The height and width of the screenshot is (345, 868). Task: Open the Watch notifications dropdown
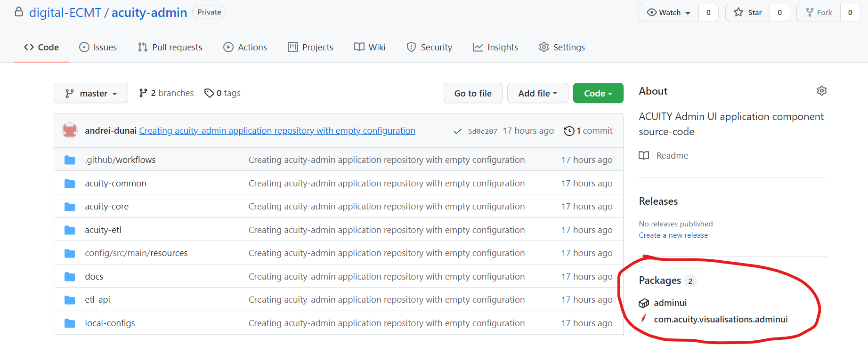pyautogui.click(x=669, y=13)
